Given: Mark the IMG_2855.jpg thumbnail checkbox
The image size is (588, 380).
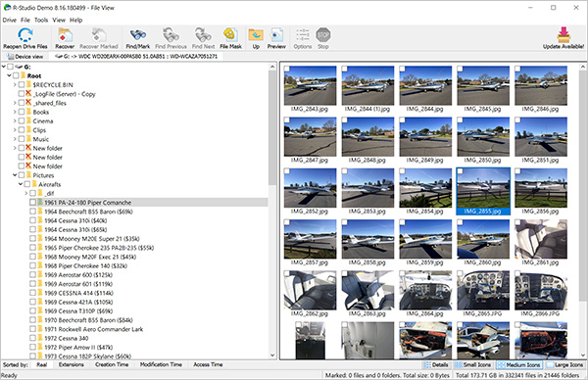Looking at the screenshot, I should 460,170.
